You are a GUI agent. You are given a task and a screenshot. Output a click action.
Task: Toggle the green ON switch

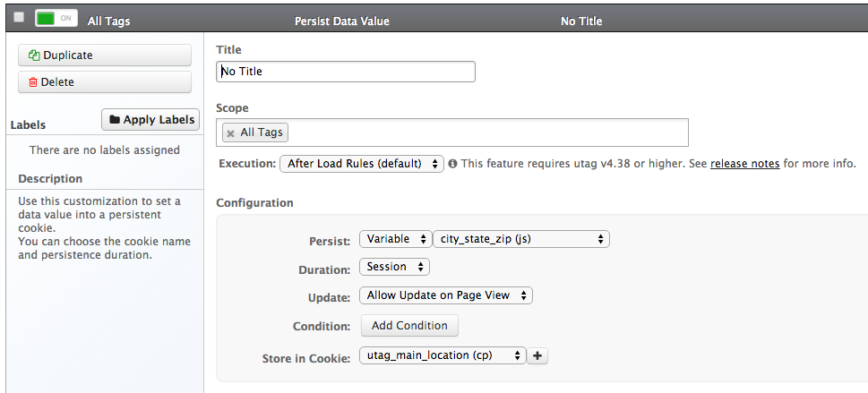pyautogui.click(x=56, y=18)
